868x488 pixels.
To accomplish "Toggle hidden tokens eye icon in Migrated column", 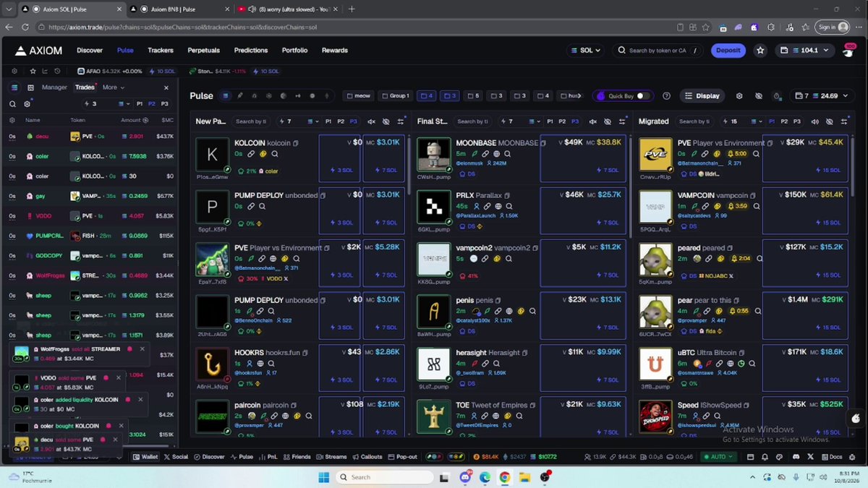I will 829,121.
